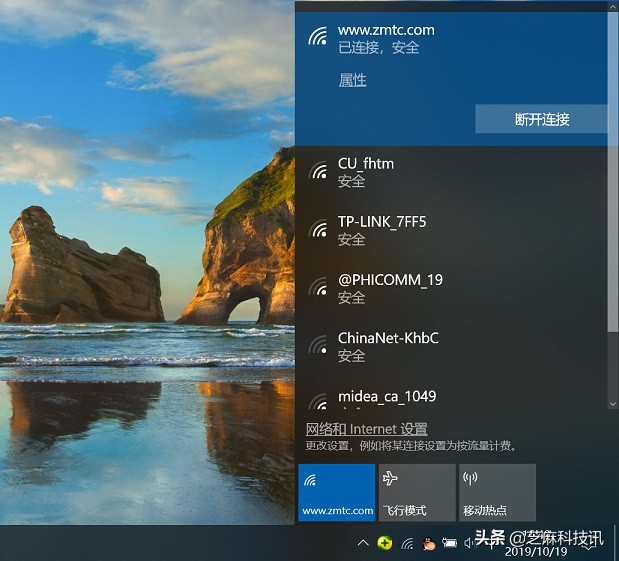
Task: Click the 断开连接 button
Action: pos(541,119)
